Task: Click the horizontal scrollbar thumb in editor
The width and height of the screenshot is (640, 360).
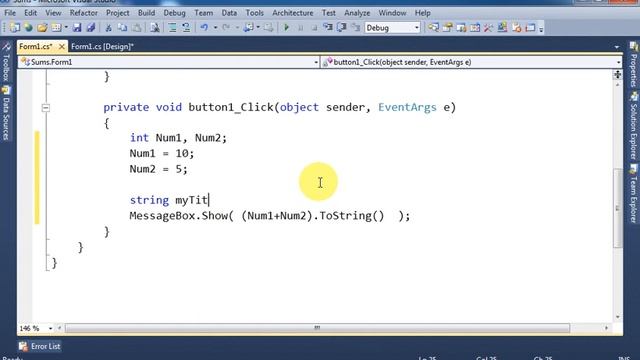Action: [317, 328]
